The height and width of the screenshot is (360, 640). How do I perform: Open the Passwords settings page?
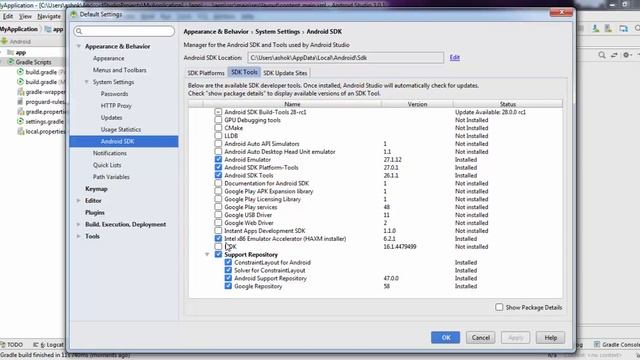point(114,94)
